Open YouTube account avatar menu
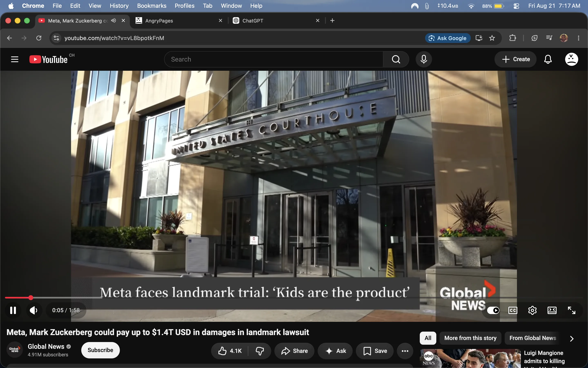588x368 pixels. tap(571, 59)
